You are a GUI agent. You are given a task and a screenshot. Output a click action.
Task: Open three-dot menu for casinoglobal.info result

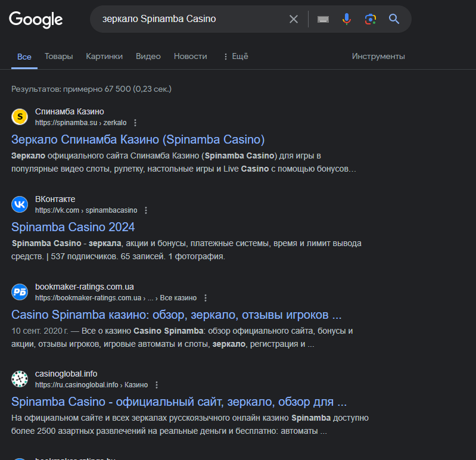click(157, 385)
